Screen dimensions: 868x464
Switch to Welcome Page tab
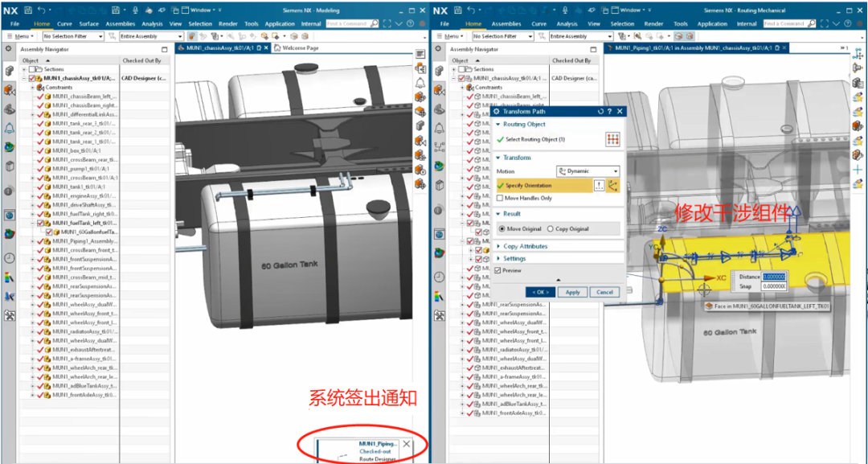(296, 48)
